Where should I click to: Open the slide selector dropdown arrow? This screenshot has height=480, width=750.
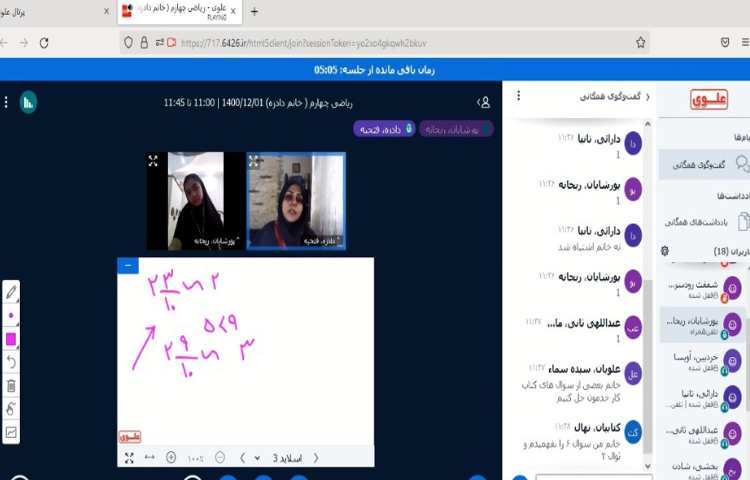[x=257, y=458]
